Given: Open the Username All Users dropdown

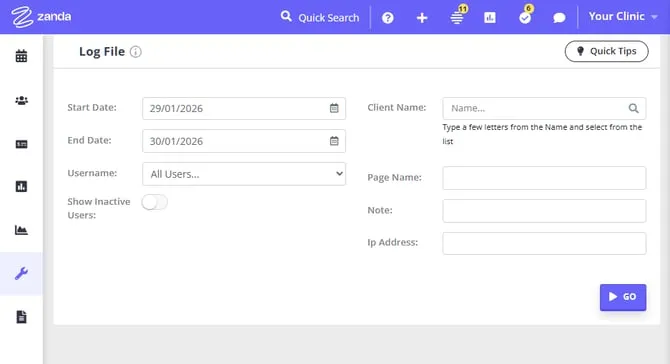Looking at the screenshot, I should (244, 174).
